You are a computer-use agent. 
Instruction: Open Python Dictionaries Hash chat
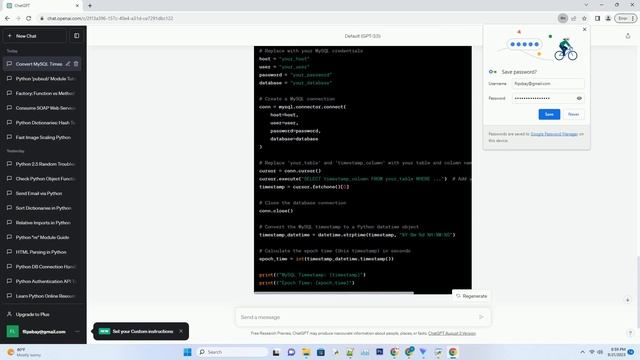tap(42, 122)
